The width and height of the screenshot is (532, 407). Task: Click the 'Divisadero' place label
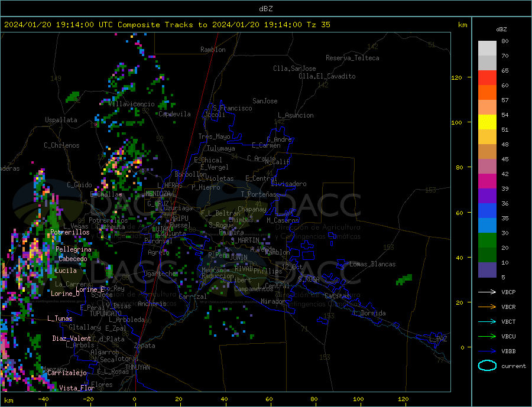pos(288,184)
